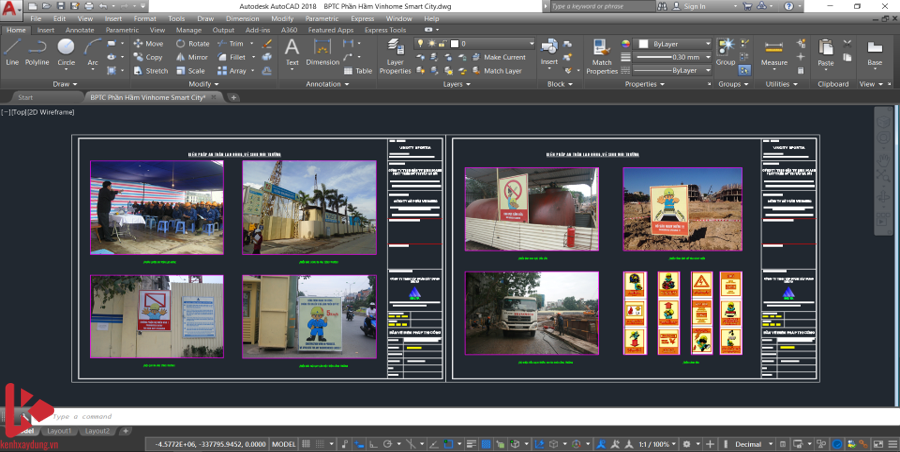Activate the Measure utility
Viewport: 900px width, 452px height.
click(774, 52)
